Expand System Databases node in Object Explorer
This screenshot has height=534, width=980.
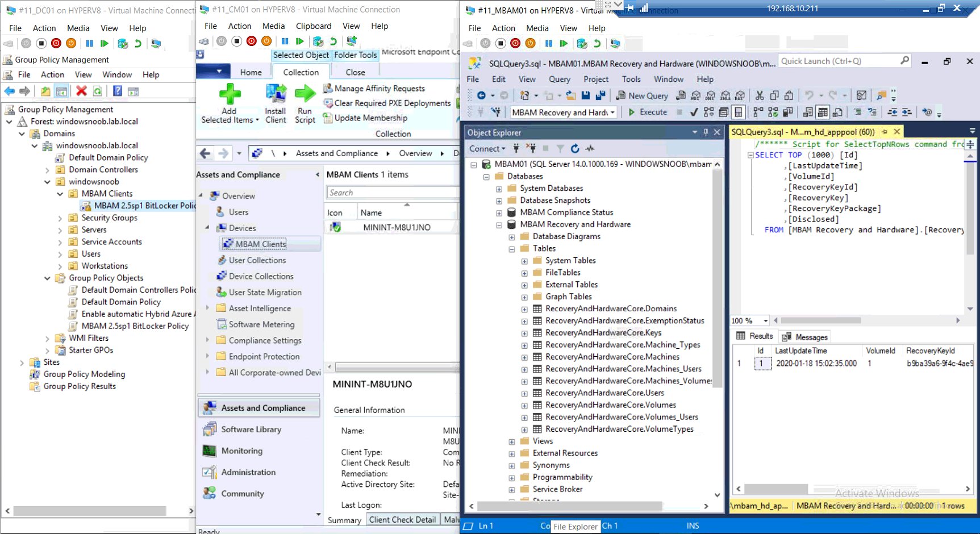(x=499, y=189)
